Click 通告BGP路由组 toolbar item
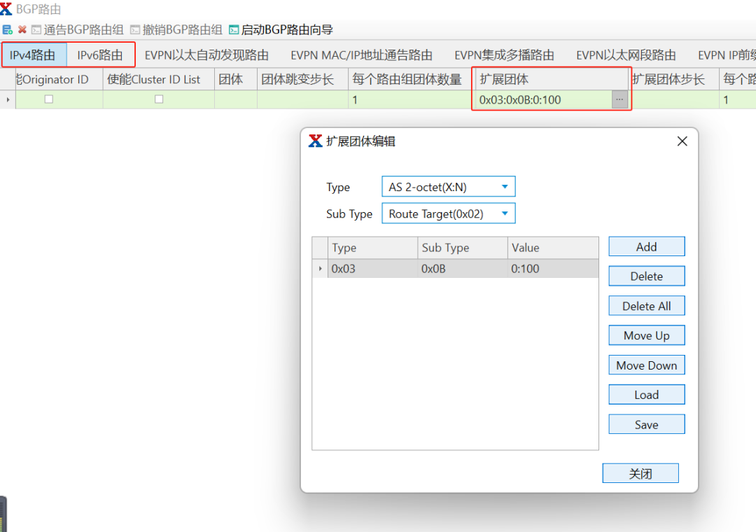The image size is (756, 532). point(78,30)
